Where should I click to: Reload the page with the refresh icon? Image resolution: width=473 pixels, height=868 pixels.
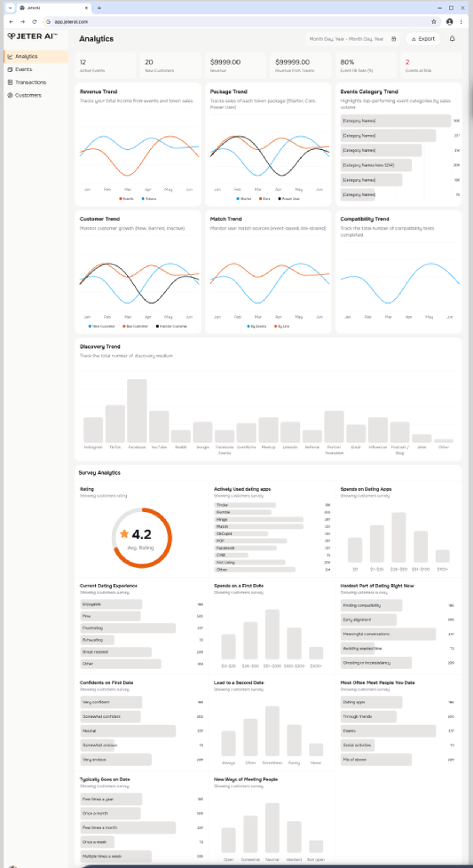pos(34,22)
